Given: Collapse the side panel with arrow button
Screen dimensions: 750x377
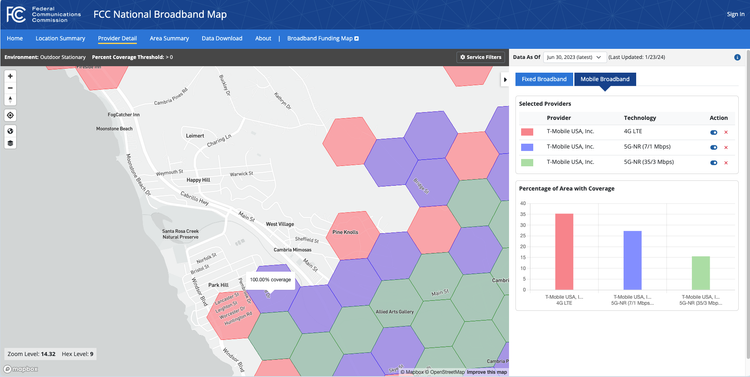Looking at the screenshot, I should click(505, 79).
